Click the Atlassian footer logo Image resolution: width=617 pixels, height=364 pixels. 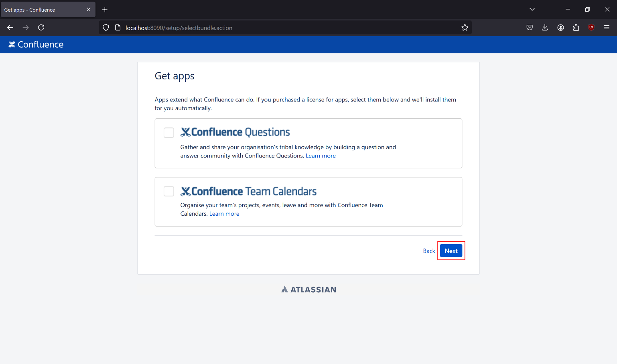coord(308,289)
